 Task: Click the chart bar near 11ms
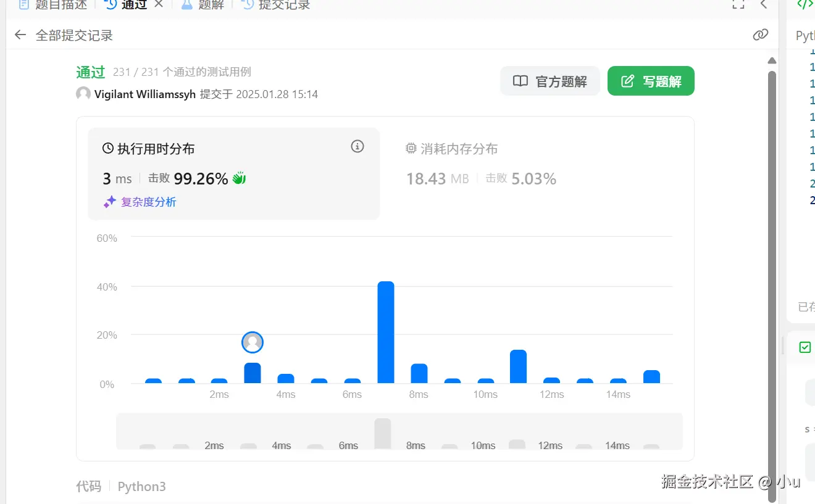tap(518, 367)
